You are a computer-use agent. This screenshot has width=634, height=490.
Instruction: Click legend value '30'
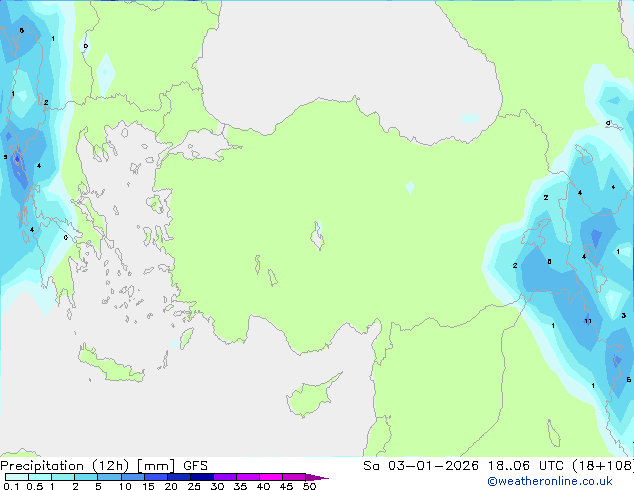click(x=217, y=486)
